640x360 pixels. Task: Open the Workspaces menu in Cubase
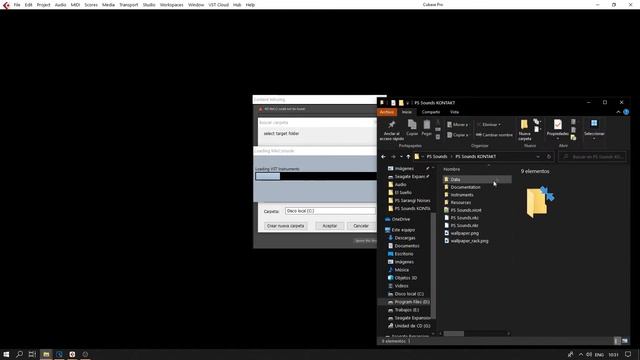coord(171,5)
